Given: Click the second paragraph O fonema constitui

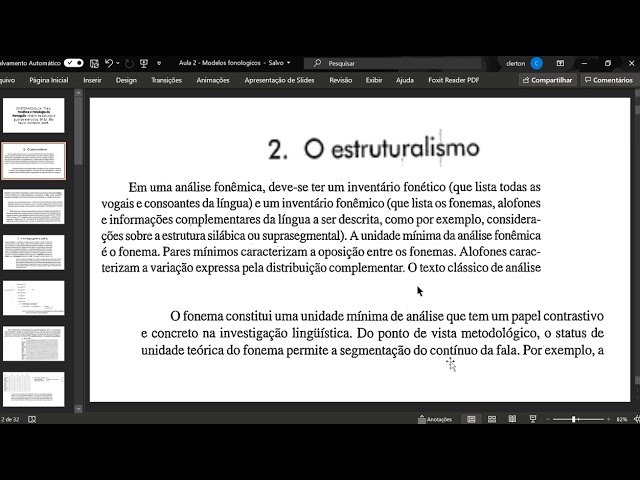Looking at the screenshot, I should [x=372, y=333].
